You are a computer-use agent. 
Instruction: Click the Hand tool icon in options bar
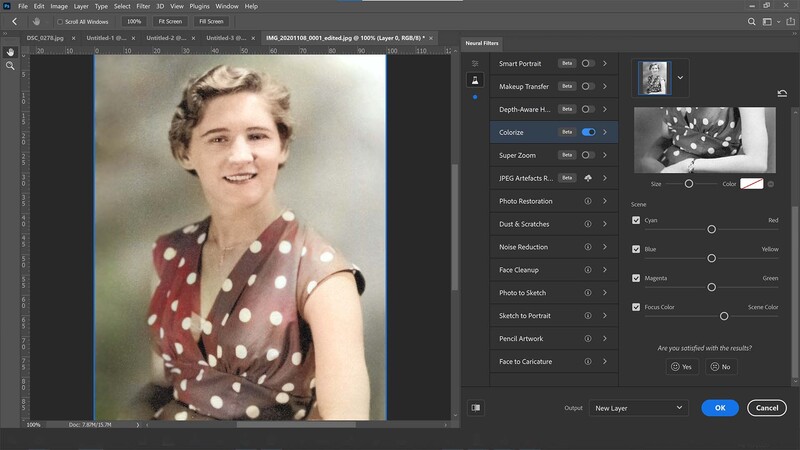click(x=36, y=21)
